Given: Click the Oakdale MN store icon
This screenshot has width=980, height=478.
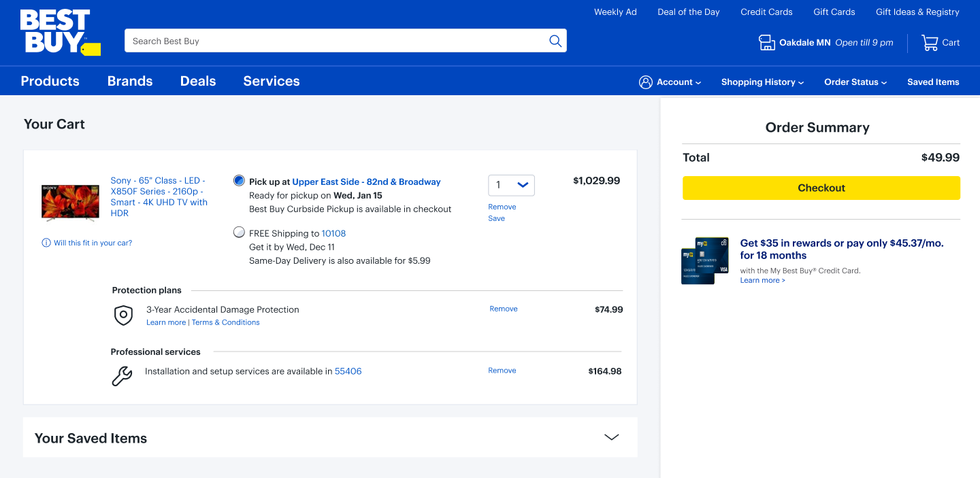Looking at the screenshot, I should pyautogui.click(x=767, y=43).
